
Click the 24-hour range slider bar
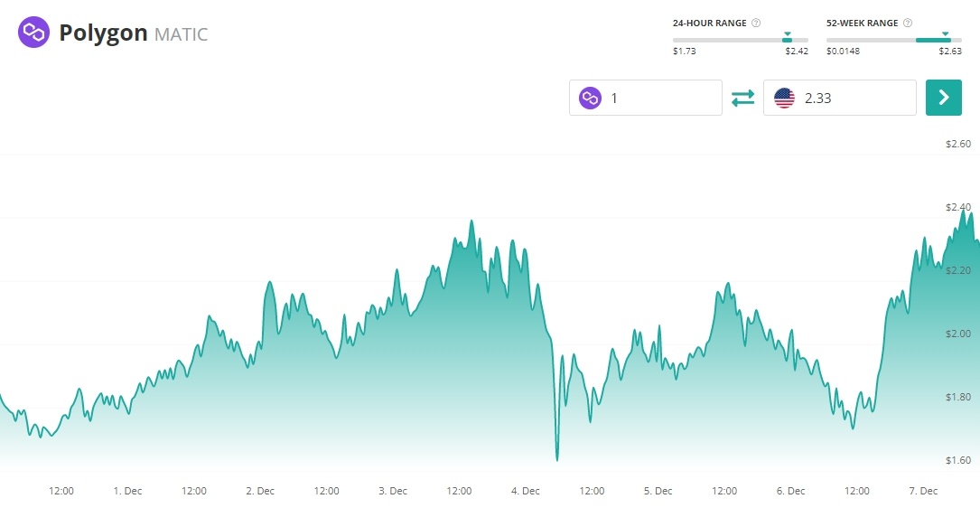[732, 40]
